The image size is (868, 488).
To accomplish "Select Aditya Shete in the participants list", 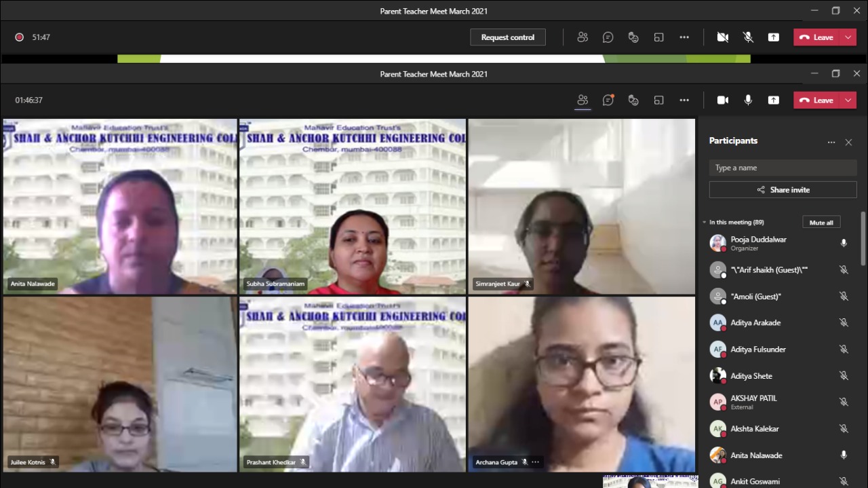I will 751,376.
